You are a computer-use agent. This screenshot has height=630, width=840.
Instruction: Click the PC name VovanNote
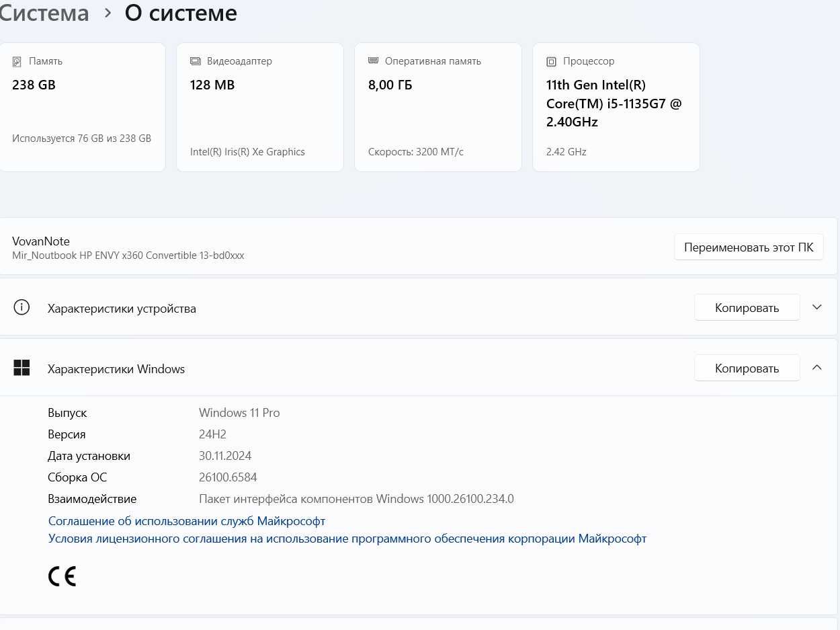(41, 241)
